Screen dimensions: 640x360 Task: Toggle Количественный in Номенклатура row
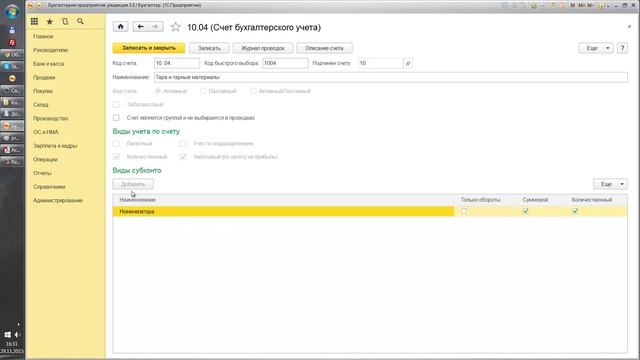coord(575,211)
